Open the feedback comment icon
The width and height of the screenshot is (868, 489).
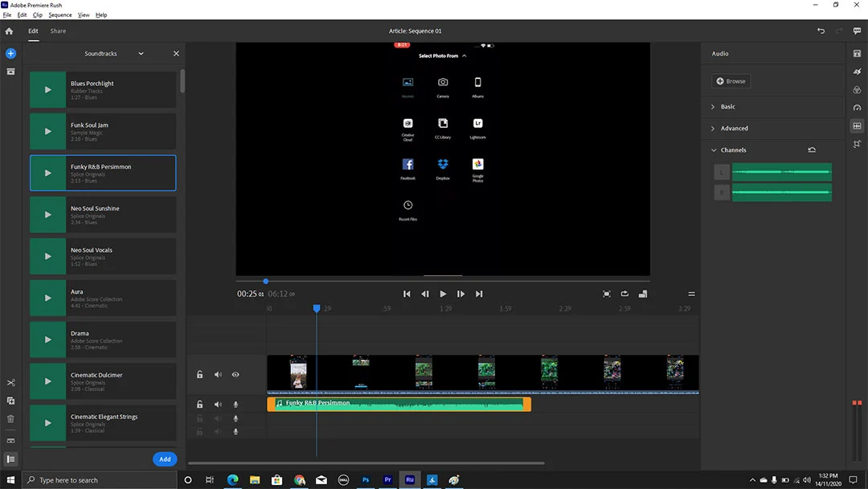(x=857, y=31)
